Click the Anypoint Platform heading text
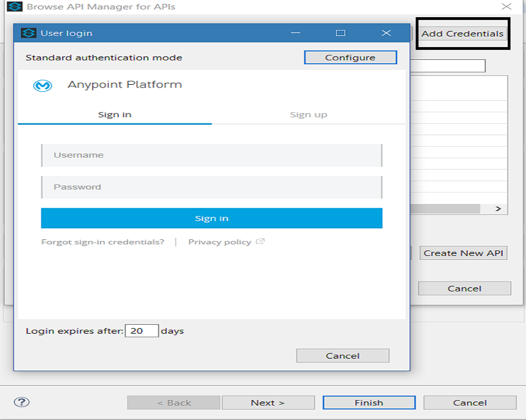Viewport: 526px width, 420px height. click(125, 85)
